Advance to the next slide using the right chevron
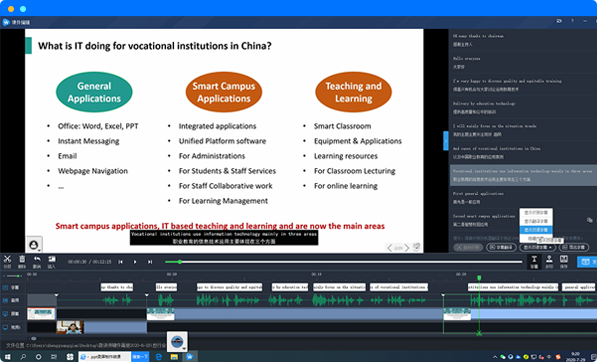The height and width of the screenshot is (362, 597). [x=407, y=248]
